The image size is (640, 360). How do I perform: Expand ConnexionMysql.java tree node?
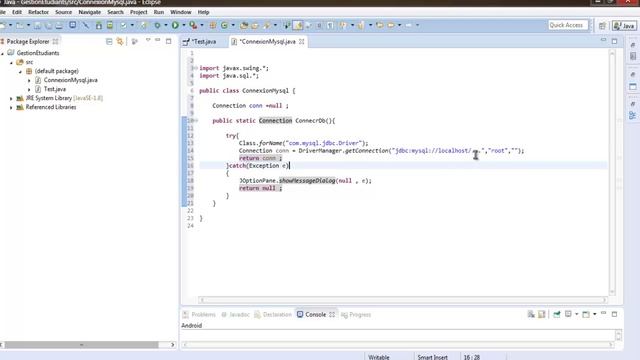click(29, 80)
